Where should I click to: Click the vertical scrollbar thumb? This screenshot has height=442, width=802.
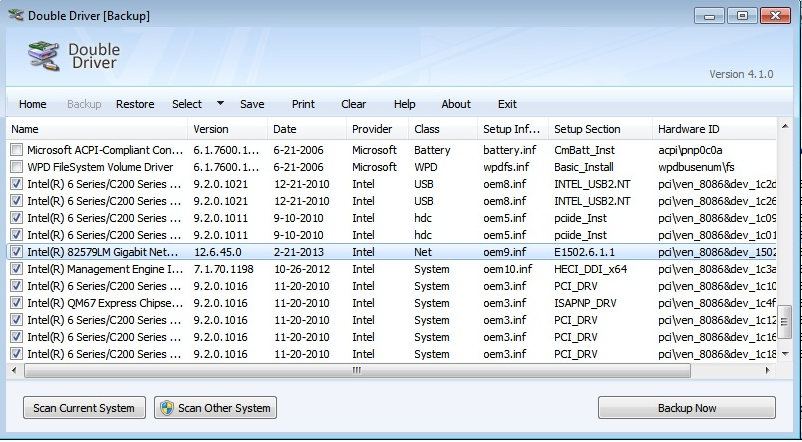pyautogui.click(x=785, y=322)
